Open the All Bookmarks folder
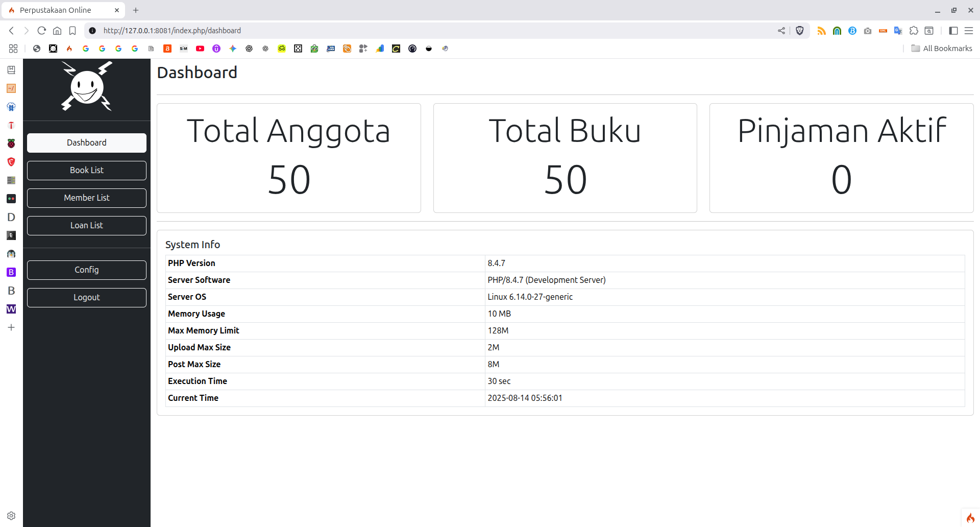This screenshot has height=527, width=980. coord(942,49)
